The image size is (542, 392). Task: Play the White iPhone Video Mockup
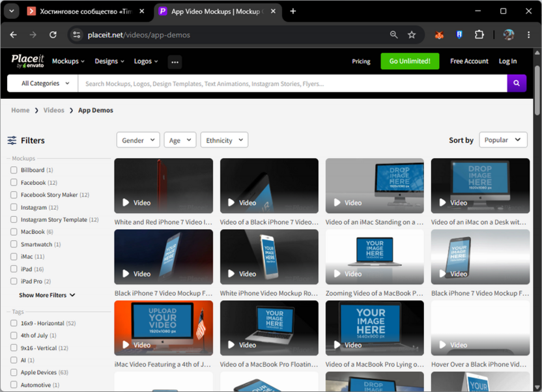tap(269, 257)
